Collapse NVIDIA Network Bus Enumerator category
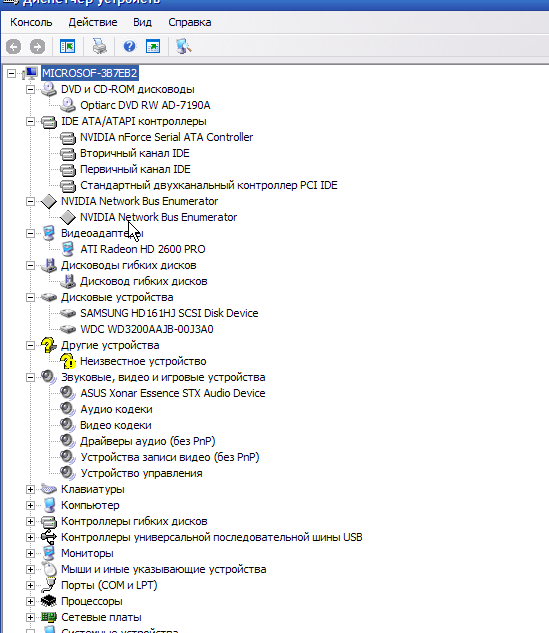The image size is (549, 633). point(30,201)
